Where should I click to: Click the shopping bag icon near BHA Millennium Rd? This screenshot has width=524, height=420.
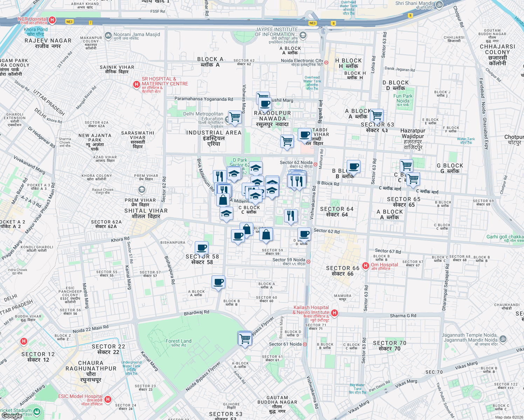pos(223,199)
